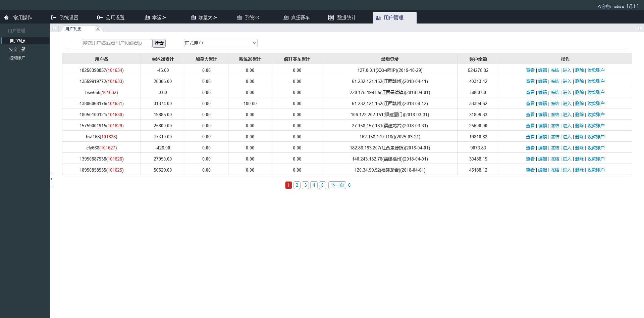Click 查看 for user bsw666
Screen dimensions: 644x318
pos(530,92)
